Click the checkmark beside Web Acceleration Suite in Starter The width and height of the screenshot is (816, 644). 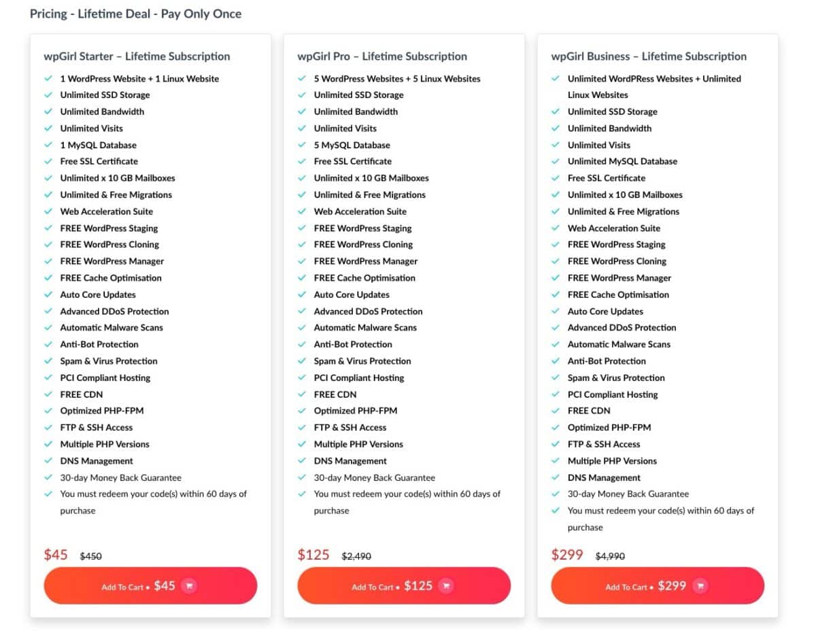(48, 211)
